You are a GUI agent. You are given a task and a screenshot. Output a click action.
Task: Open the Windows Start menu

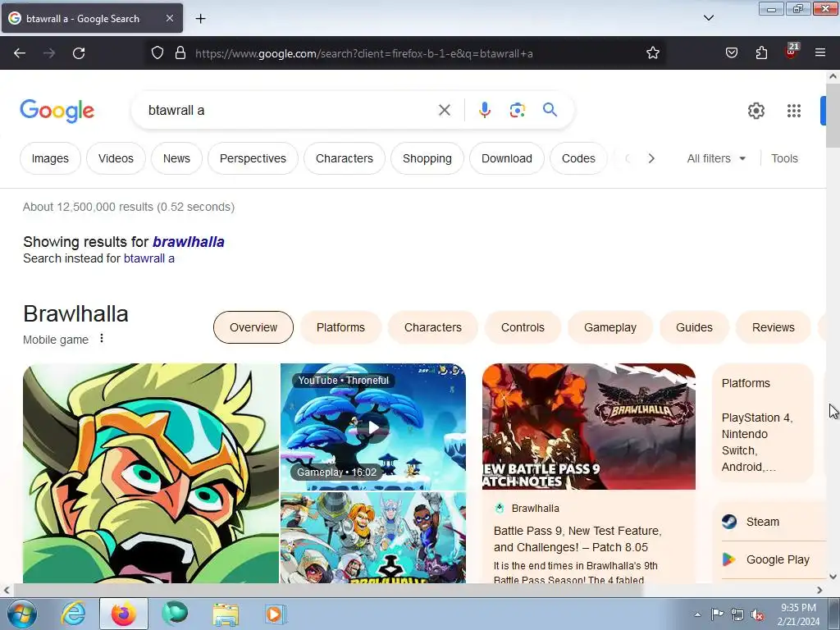pyautogui.click(x=22, y=614)
